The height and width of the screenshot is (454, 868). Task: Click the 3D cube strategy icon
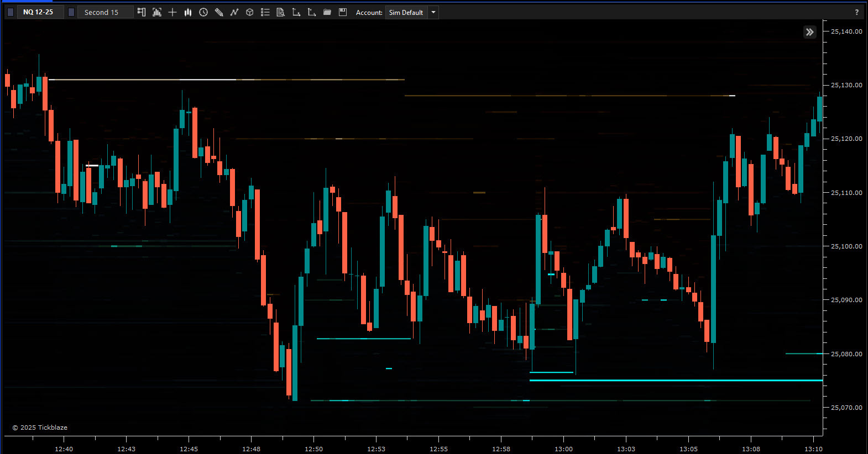pos(250,12)
